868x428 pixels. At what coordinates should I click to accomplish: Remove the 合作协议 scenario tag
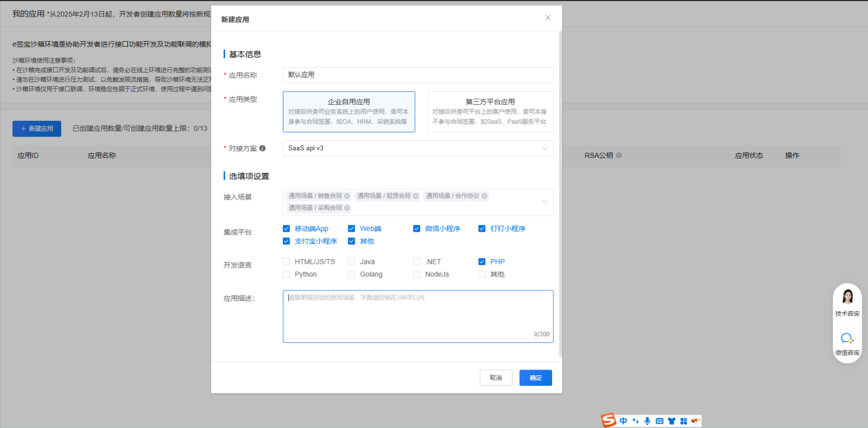point(484,196)
